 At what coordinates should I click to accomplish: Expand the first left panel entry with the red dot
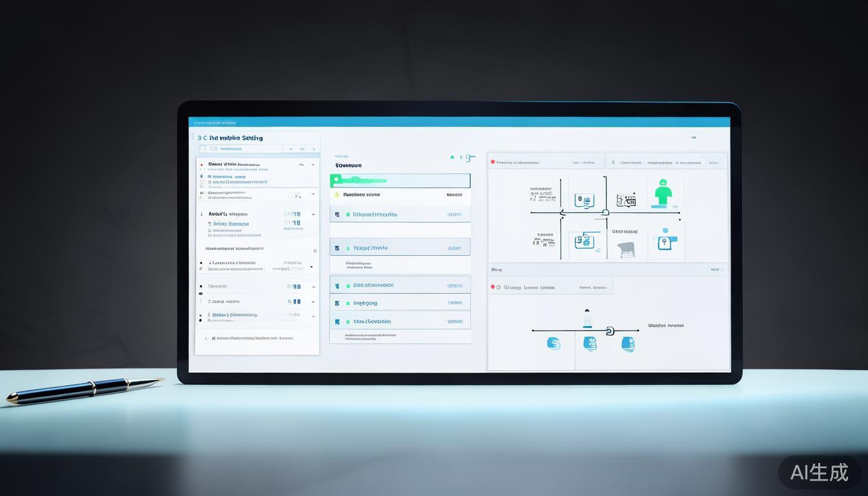point(201,165)
